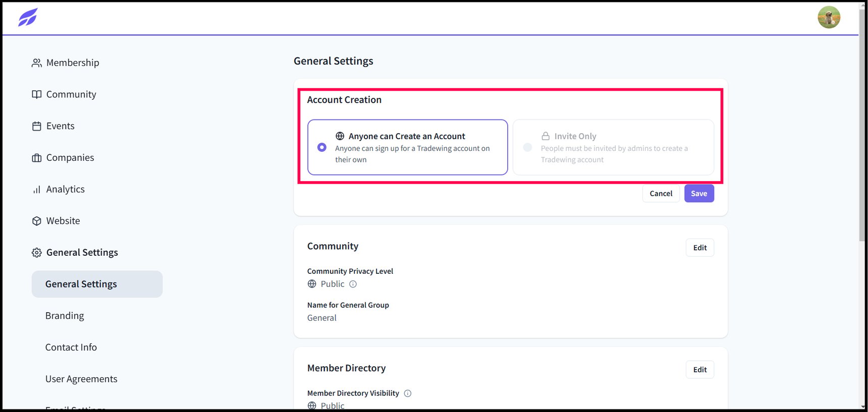Edit the Member Directory settings
This screenshot has width=868, height=412.
coord(700,370)
